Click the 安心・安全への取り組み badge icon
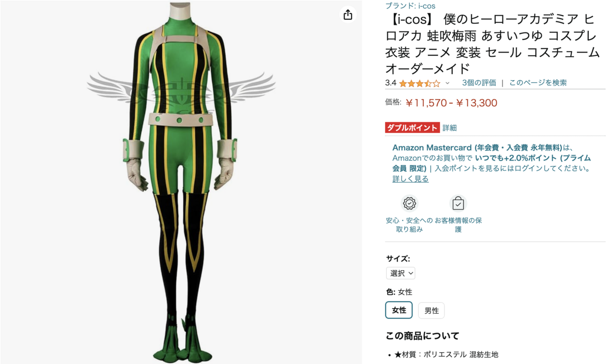The width and height of the screenshot is (609, 364). click(x=410, y=203)
